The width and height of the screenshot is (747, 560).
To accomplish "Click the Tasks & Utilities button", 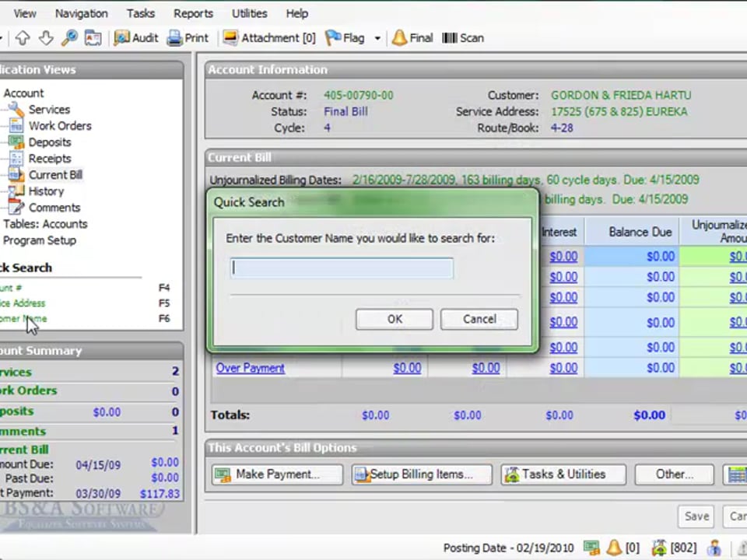I will (564, 474).
